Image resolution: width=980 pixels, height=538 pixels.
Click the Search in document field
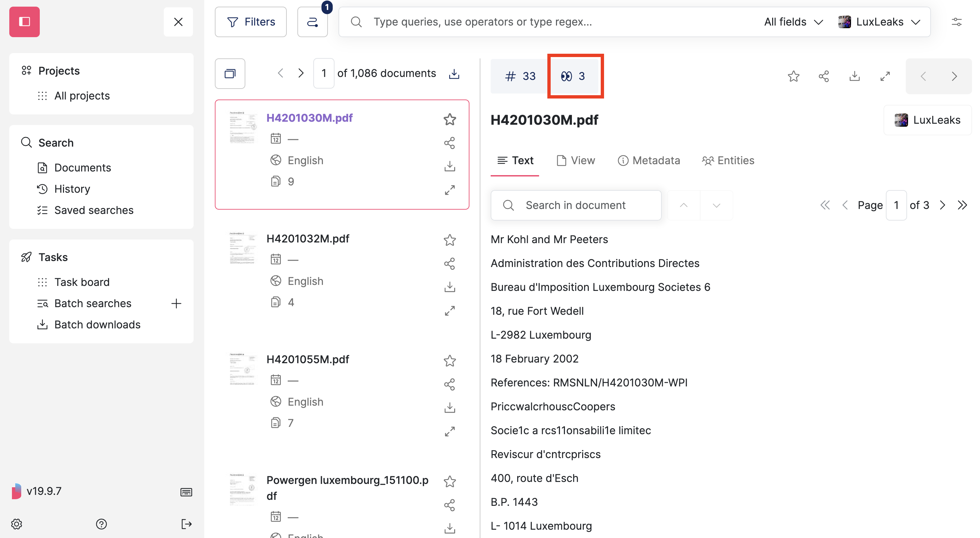pos(576,205)
